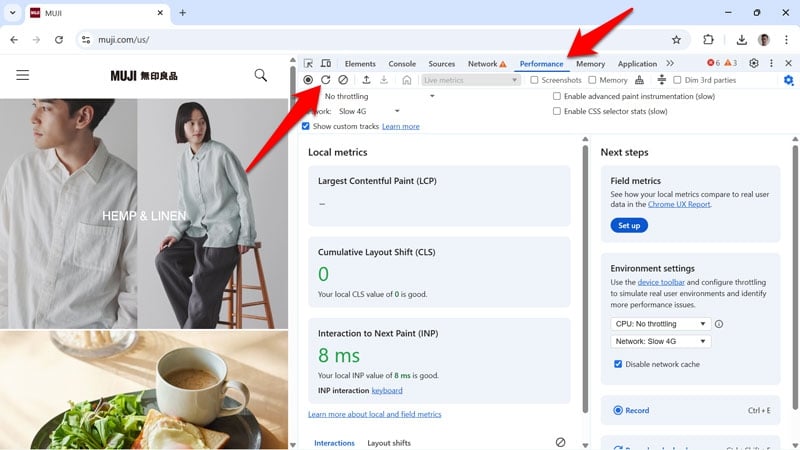Screen dimensions: 800x450
Task: Open the No throttling CPU dropdown
Action: point(380,96)
